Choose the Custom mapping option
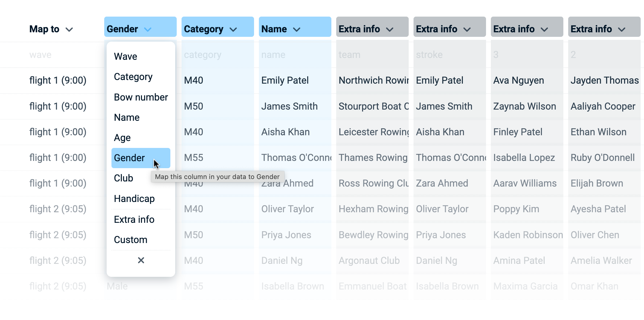644x320 pixels. (130, 240)
